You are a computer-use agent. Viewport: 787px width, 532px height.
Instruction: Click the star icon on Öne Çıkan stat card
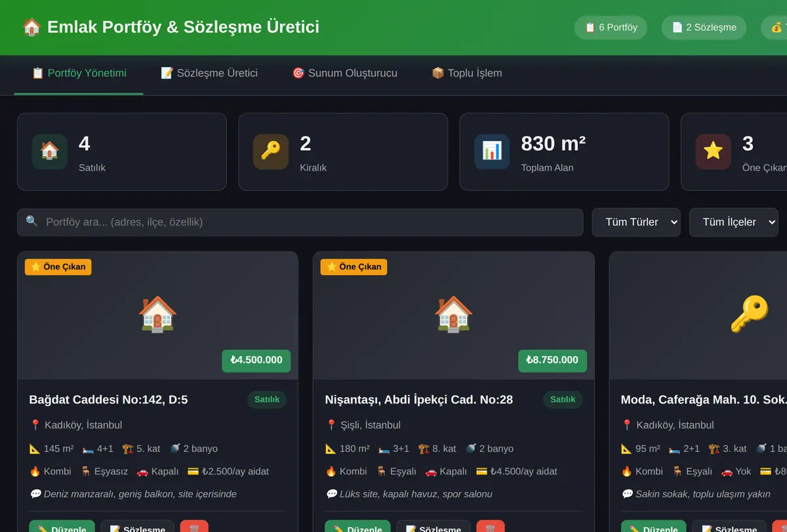714,152
